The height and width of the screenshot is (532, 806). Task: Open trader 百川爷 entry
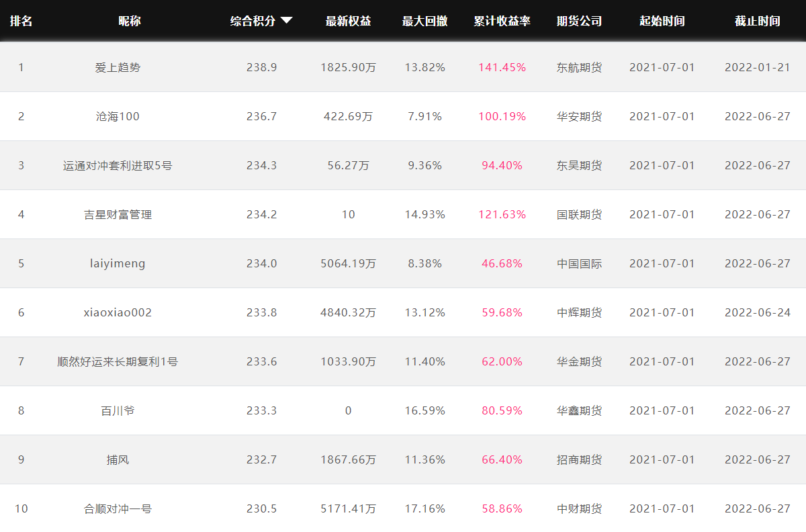pos(118,410)
